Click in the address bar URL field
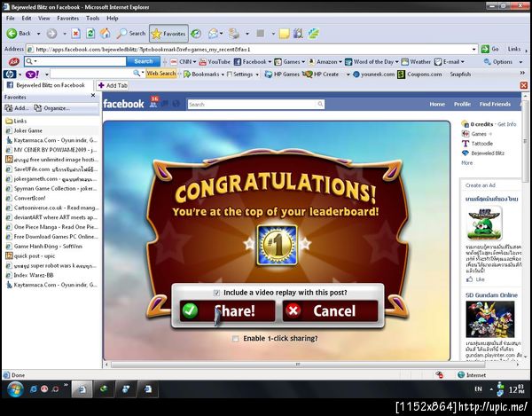This screenshot has height=416, width=532. 251,50
